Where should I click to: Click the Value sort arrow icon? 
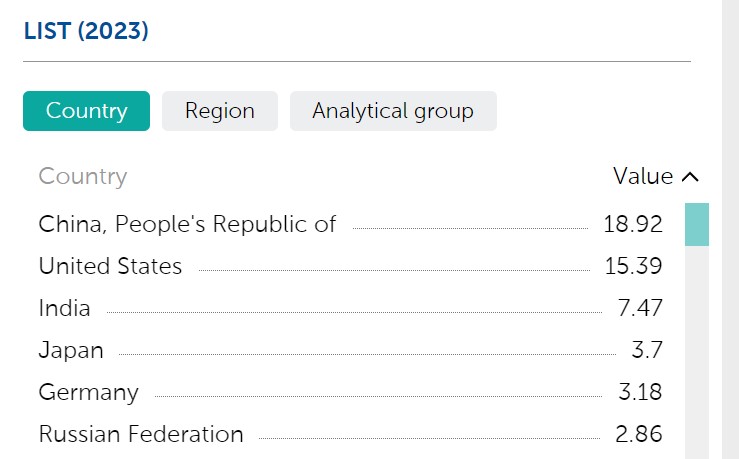click(x=690, y=177)
